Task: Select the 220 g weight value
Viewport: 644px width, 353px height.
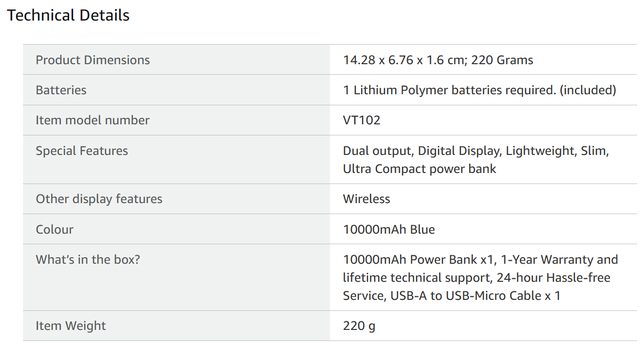Action: point(359,326)
